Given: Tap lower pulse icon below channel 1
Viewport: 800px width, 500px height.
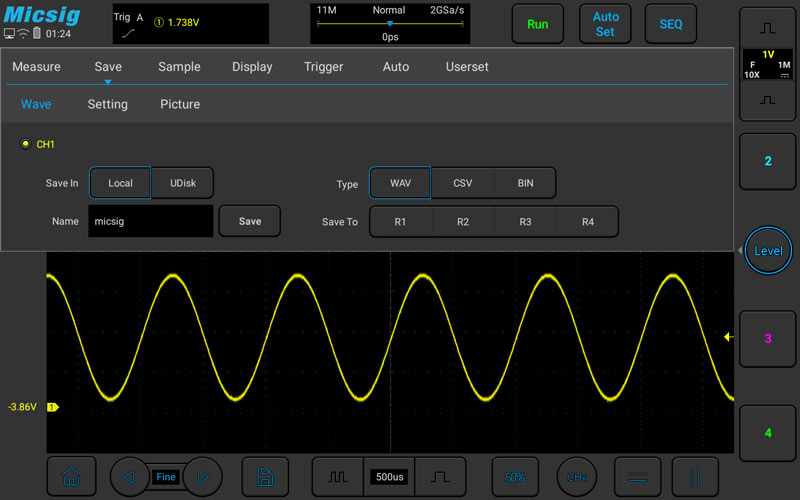Looking at the screenshot, I should 767,100.
